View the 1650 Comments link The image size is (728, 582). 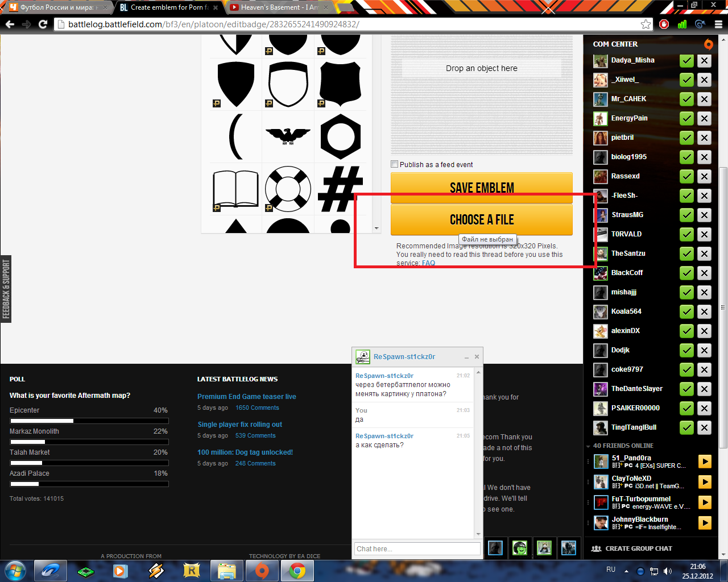(x=257, y=408)
